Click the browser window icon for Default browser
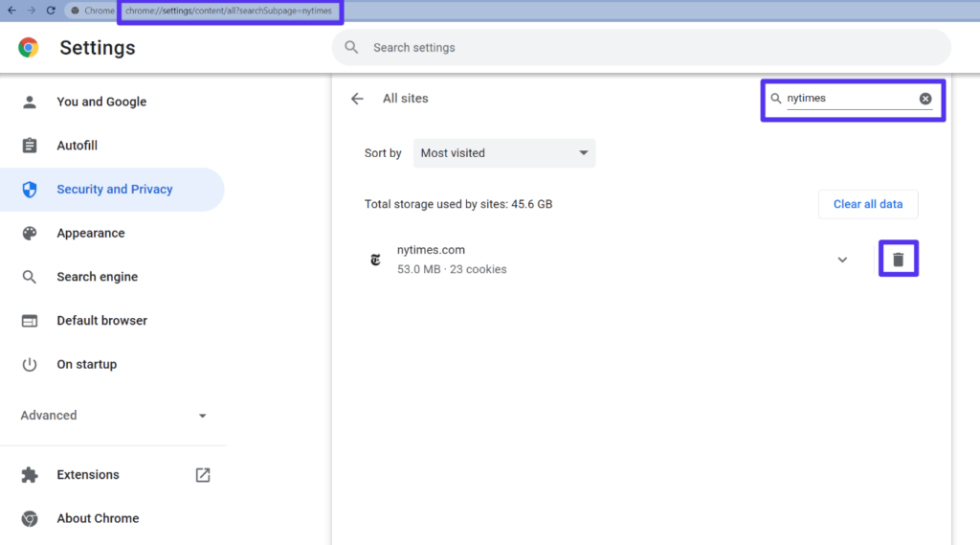 click(x=30, y=321)
